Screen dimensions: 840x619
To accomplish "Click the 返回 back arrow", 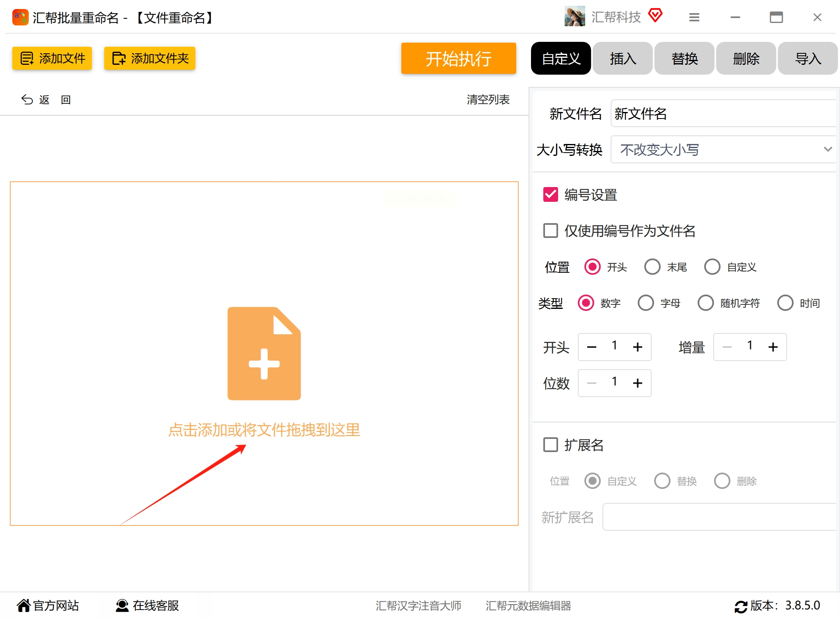I will click(x=27, y=99).
